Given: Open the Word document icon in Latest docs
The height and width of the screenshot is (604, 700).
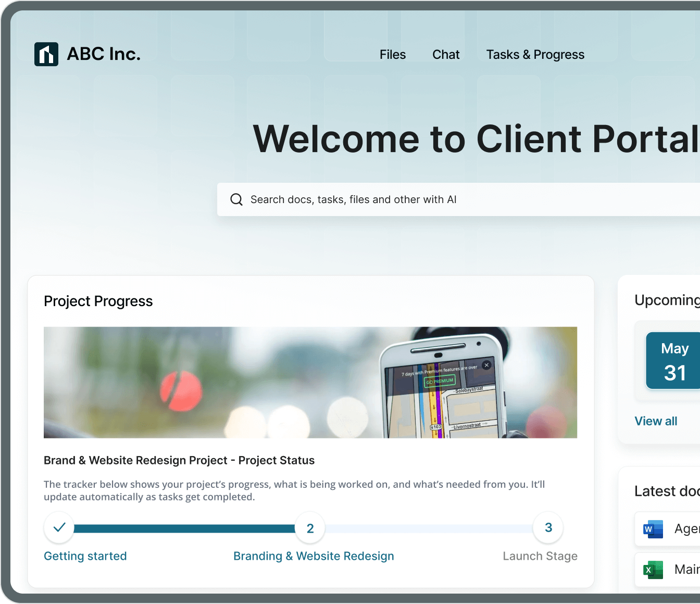Looking at the screenshot, I should (653, 529).
